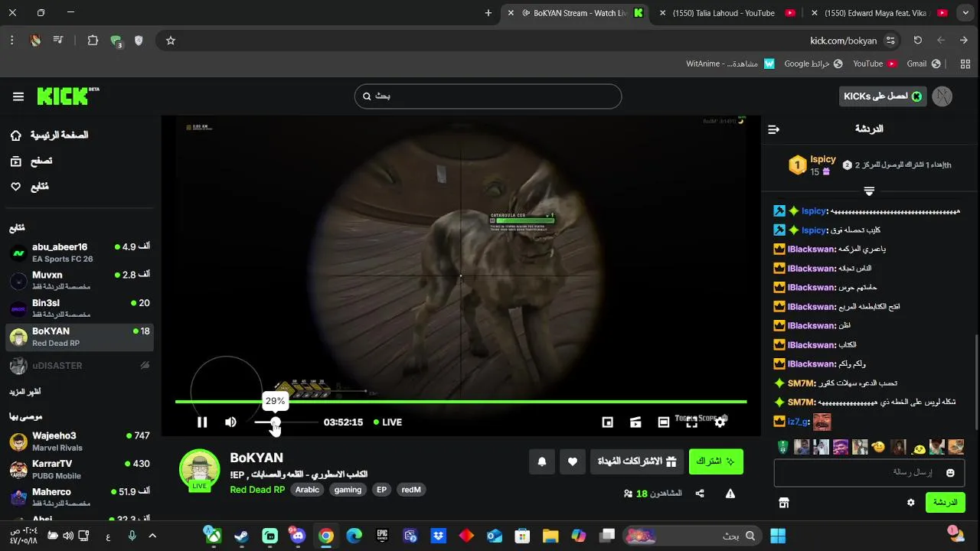
Task: Open uDISASTER offline channel
Action: (80, 366)
